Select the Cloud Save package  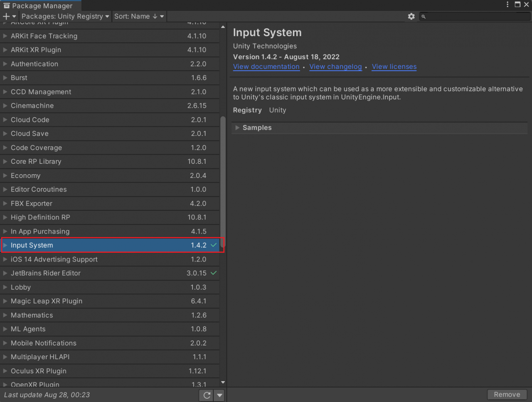[110, 133]
